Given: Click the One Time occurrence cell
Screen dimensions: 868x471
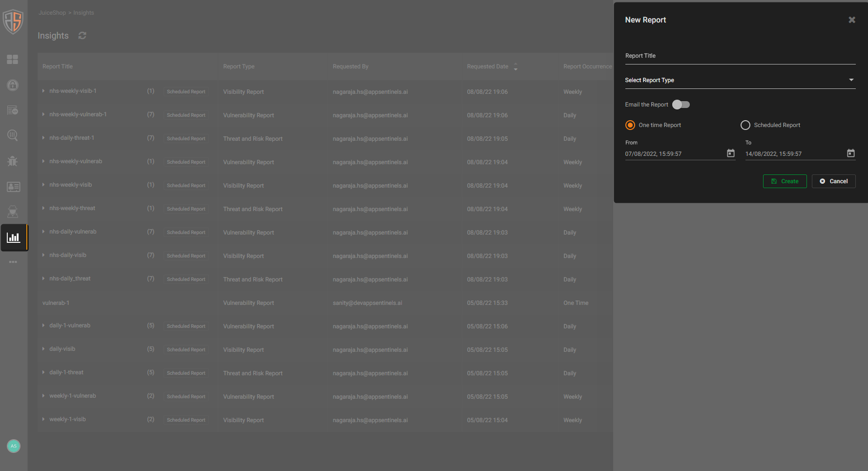Looking at the screenshot, I should click(x=576, y=303).
